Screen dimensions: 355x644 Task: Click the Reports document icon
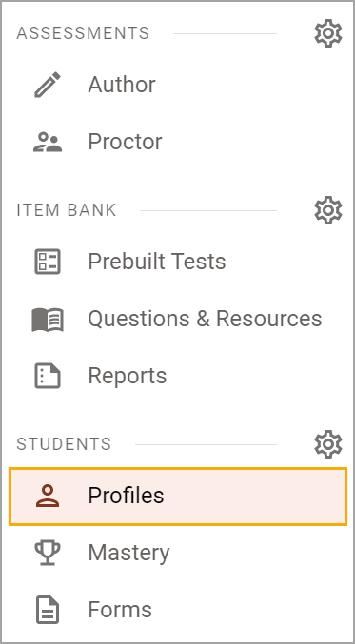[x=48, y=376]
